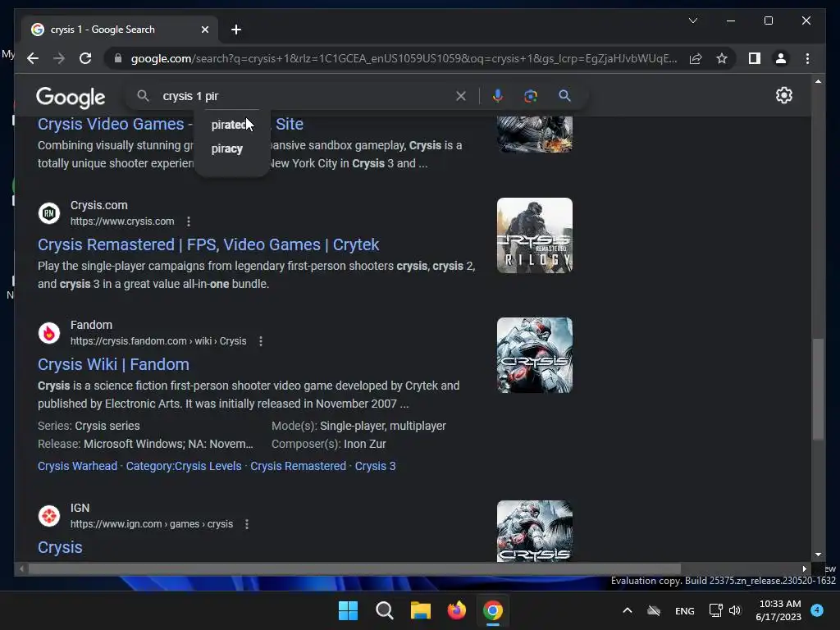
Task: Open File Explorer from the taskbar
Action: point(421,610)
